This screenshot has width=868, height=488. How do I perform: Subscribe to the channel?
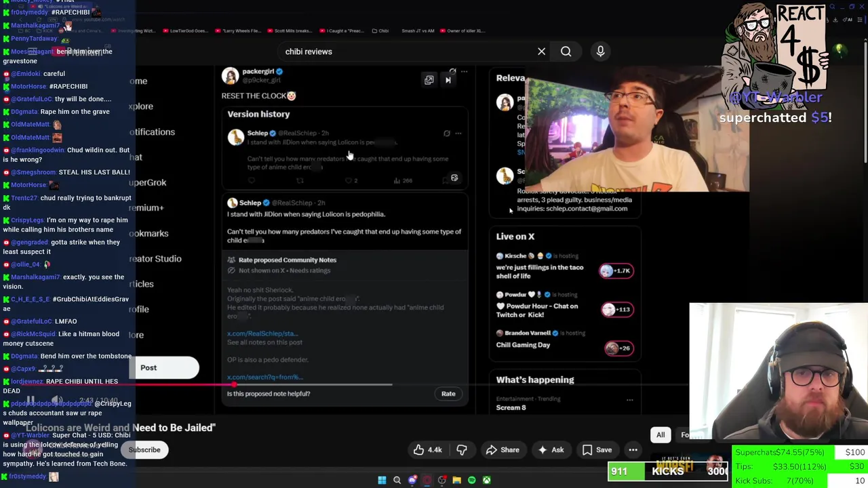pos(144,450)
